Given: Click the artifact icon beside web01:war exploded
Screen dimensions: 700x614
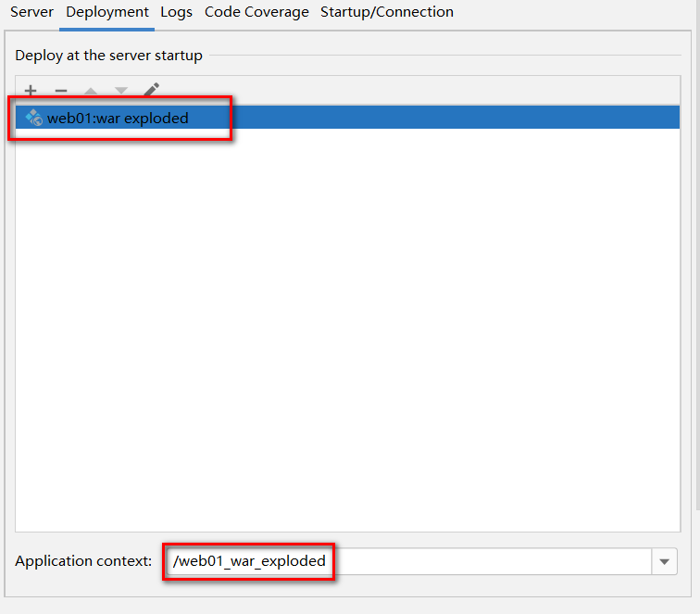Looking at the screenshot, I should 34,118.
